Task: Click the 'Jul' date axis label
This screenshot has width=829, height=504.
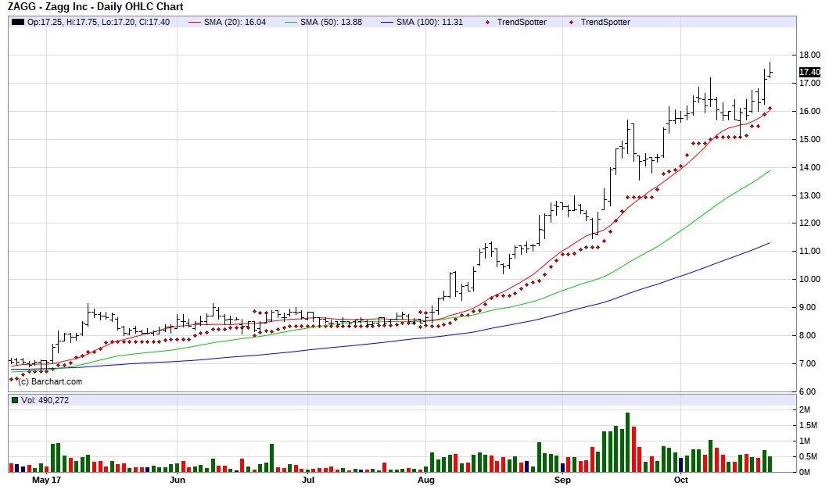Action: (x=307, y=480)
